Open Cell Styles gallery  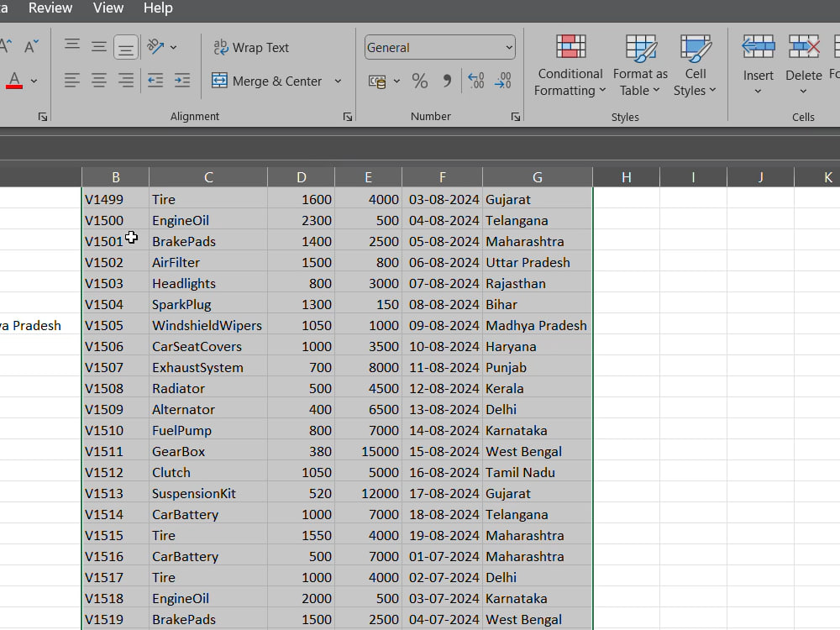(695, 66)
